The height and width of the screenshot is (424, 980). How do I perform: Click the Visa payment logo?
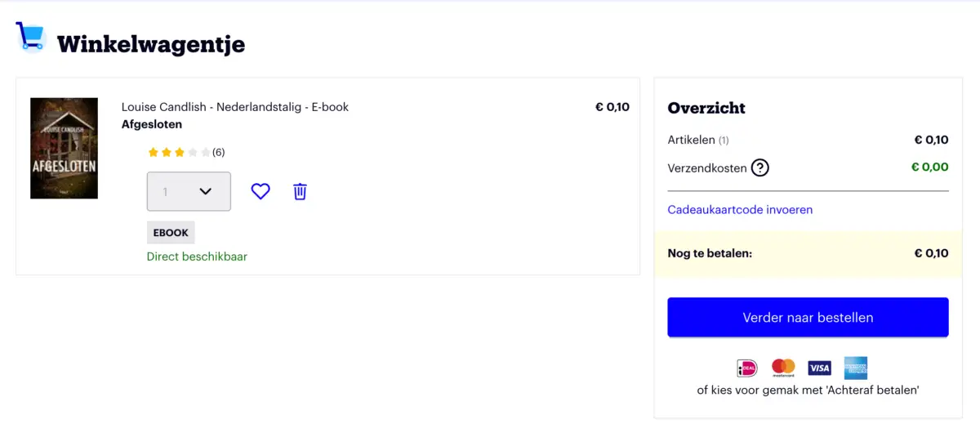819,368
